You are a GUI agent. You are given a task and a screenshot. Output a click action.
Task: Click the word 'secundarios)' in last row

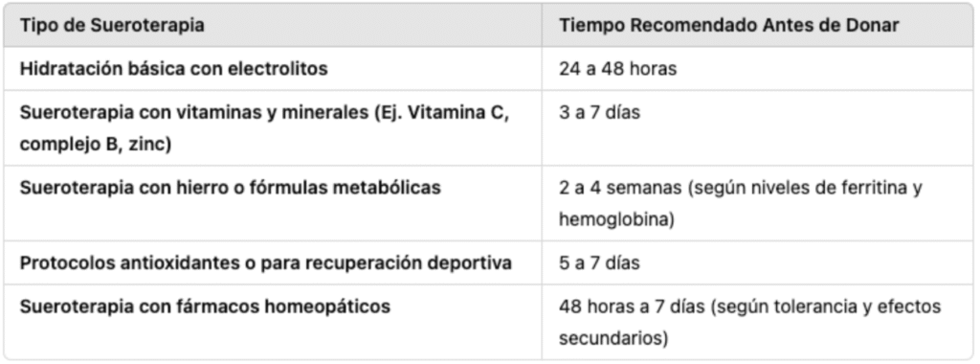(x=613, y=339)
